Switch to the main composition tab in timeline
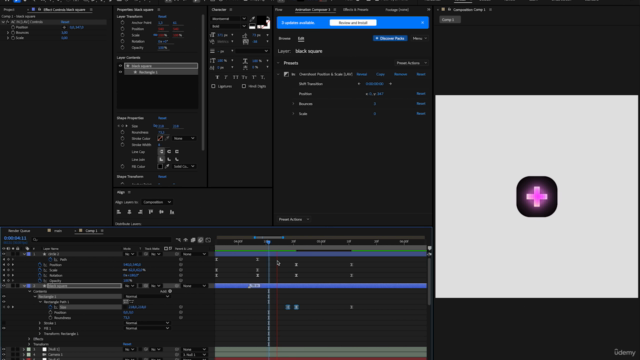The height and width of the screenshot is (360, 640). [58, 231]
